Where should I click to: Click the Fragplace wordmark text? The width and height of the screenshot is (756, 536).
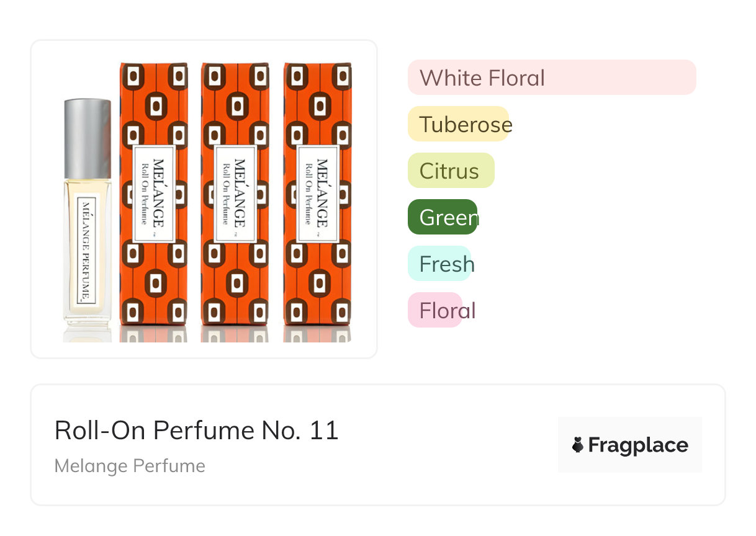click(638, 445)
